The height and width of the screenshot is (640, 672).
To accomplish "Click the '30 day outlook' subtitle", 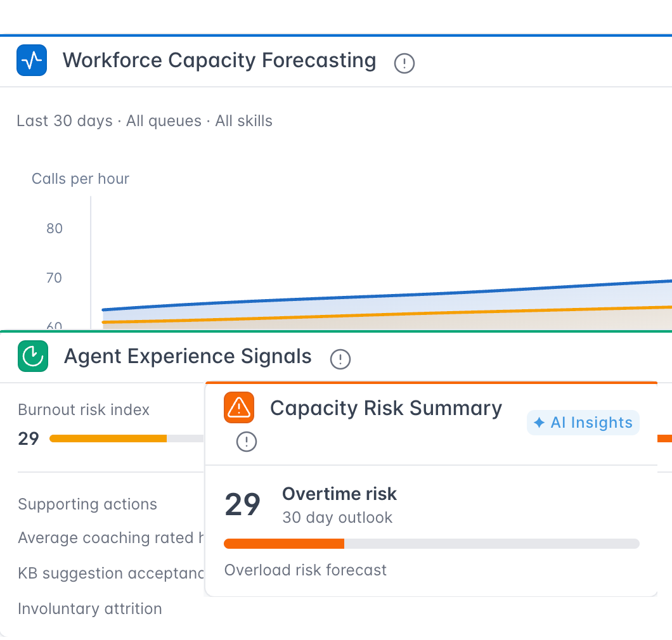I will 337,518.
